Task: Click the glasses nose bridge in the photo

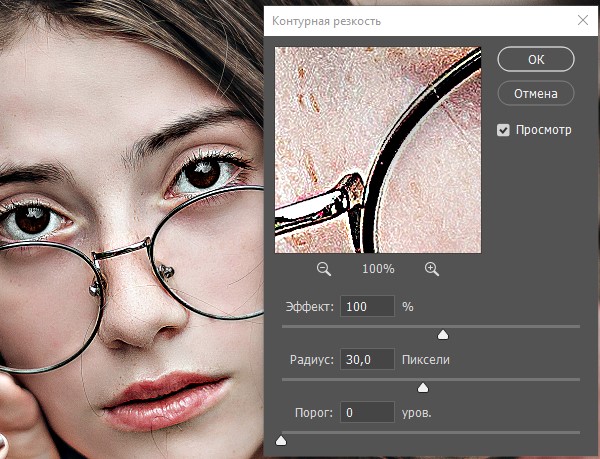Action: (x=122, y=251)
